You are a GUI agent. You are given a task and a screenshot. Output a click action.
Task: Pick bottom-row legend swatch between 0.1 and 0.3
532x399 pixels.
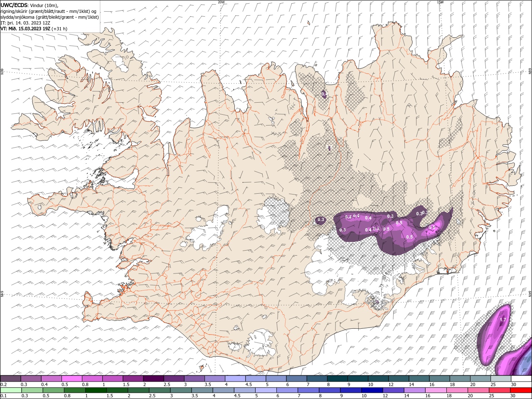click(x=10, y=390)
